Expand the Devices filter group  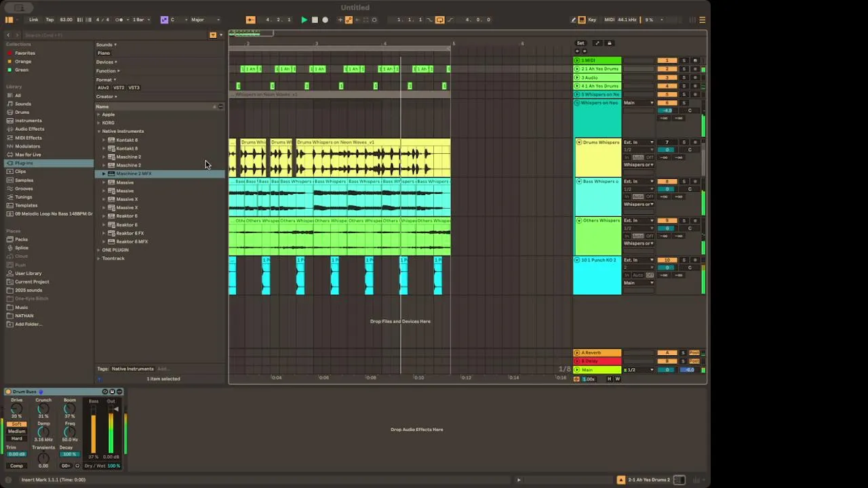107,62
